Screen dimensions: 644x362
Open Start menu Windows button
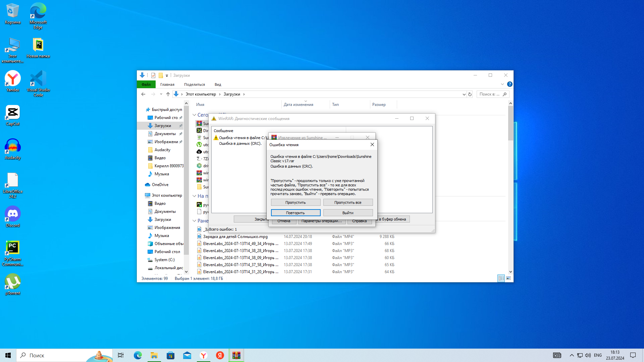tap(8, 355)
